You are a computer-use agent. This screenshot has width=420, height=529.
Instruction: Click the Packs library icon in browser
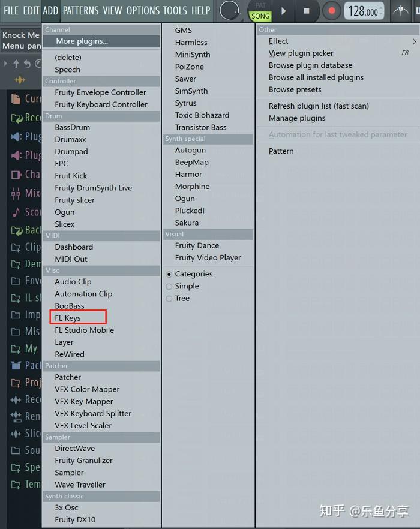tap(16, 365)
